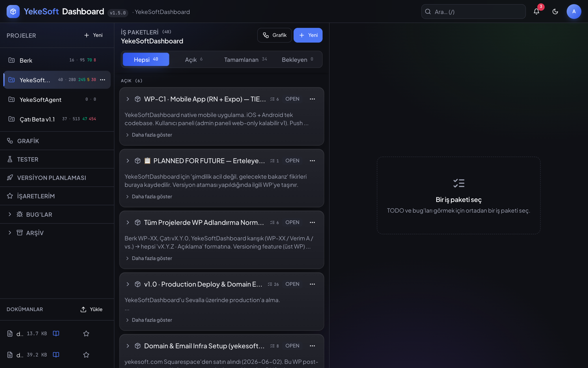The image size is (588, 368).
Task: Show more of Tüm Projelerde WP description
Action: (149, 259)
